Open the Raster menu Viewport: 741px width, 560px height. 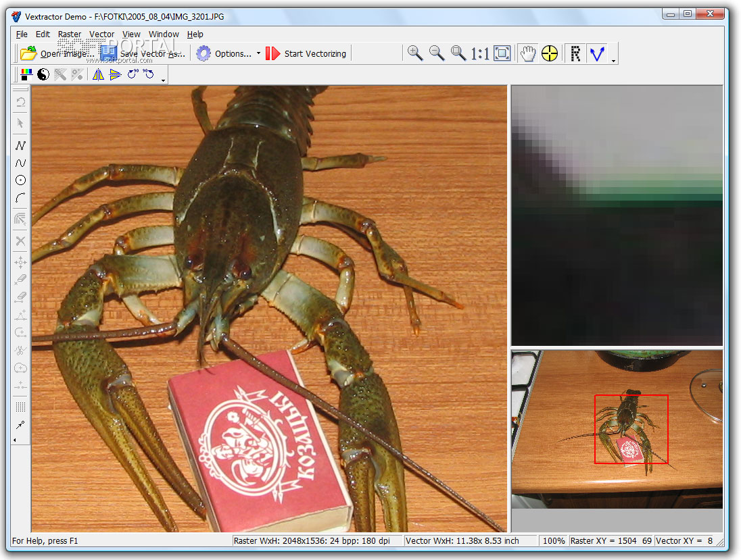pyautogui.click(x=70, y=34)
